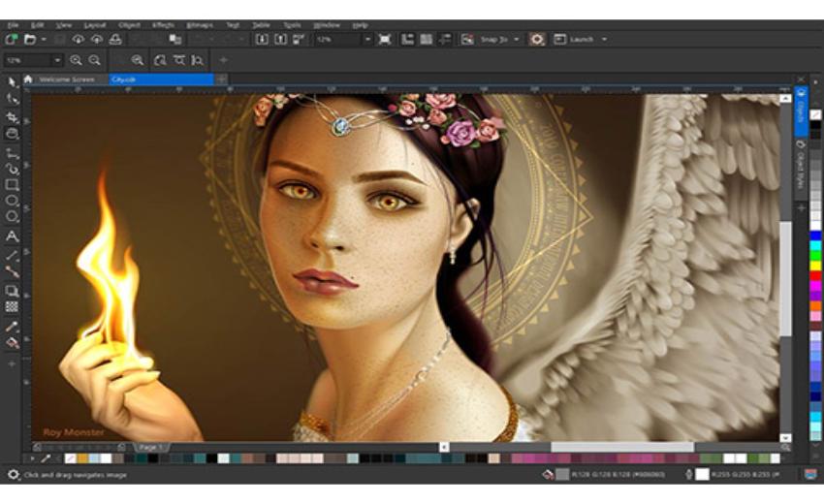This screenshot has width=824, height=504.
Task: Select the Ellipse tool
Action: click(x=12, y=201)
